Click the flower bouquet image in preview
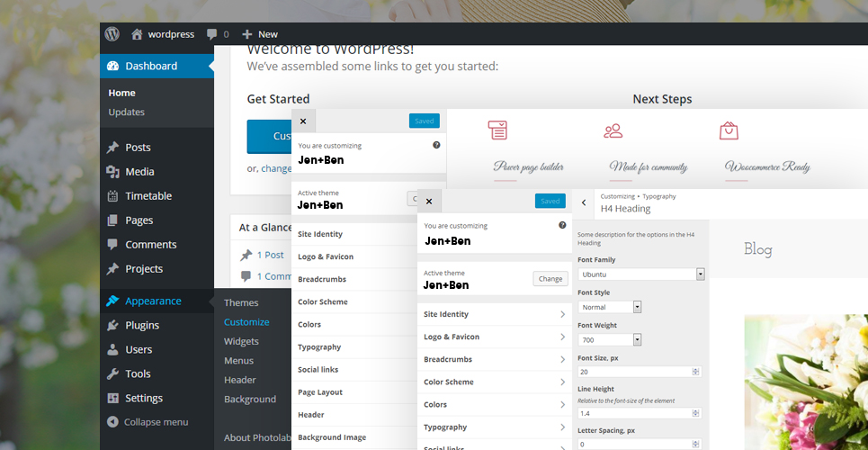The width and height of the screenshot is (868, 450). [806, 382]
